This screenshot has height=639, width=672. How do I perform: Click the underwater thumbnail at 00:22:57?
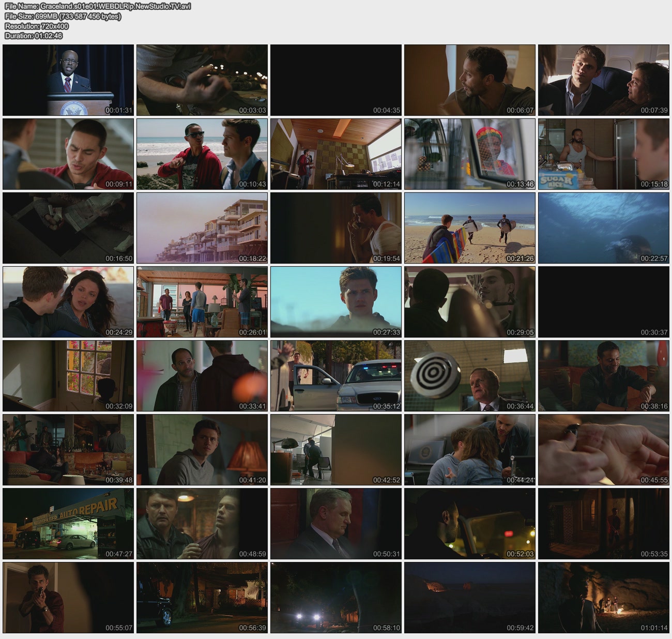pos(603,228)
